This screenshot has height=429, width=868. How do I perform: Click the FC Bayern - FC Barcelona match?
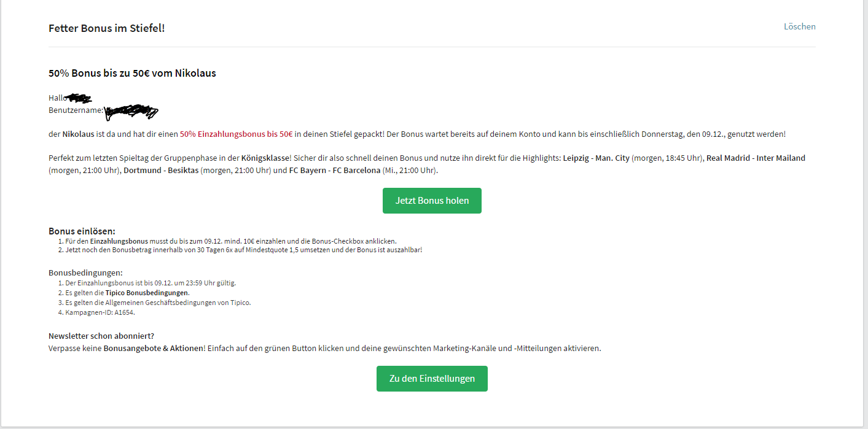[x=335, y=170]
